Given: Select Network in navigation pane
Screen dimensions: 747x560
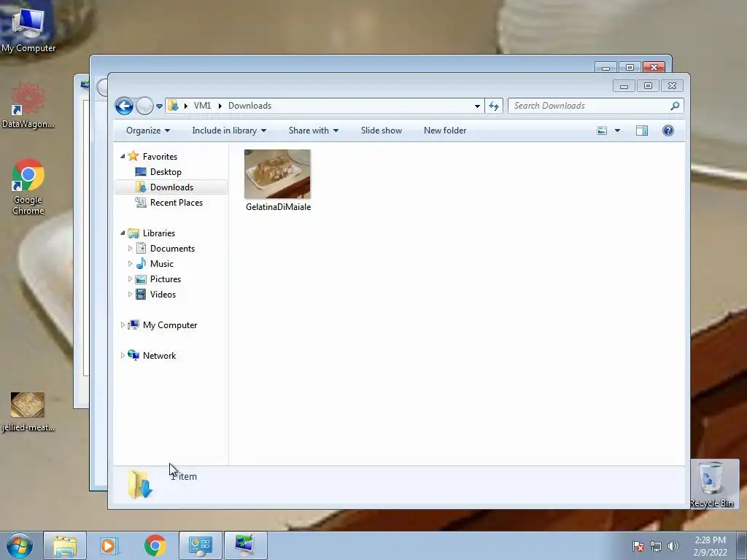Looking at the screenshot, I should (x=159, y=356).
